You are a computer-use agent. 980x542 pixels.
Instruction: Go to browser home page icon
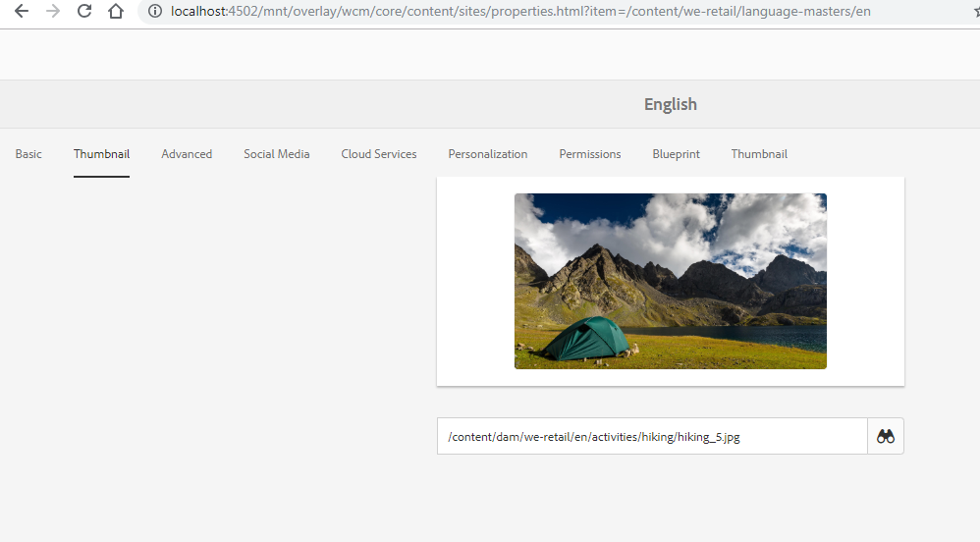coord(116,11)
